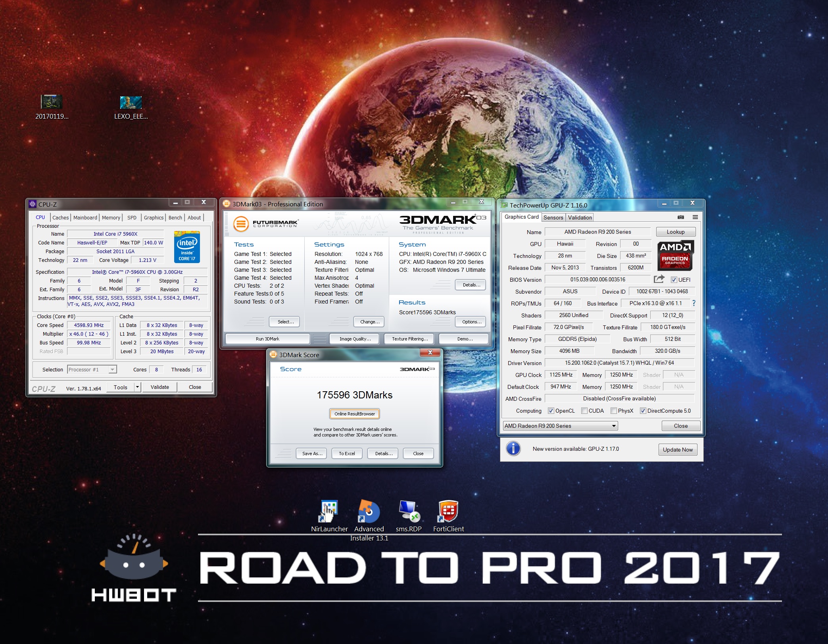Click the 3DMark Score window title icon
This screenshot has height=644, width=828.
click(x=273, y=355)
